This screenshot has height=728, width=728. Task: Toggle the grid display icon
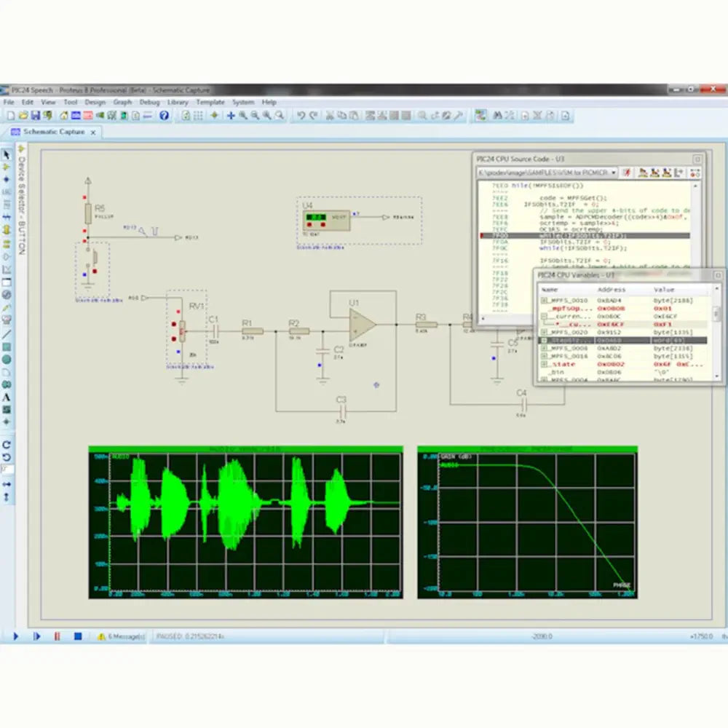point(198,115)
